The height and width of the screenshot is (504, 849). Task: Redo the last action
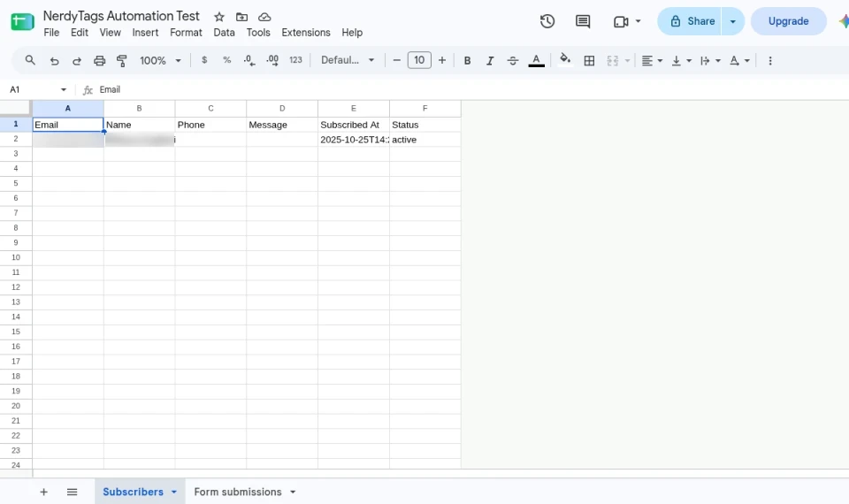point(77,61)
